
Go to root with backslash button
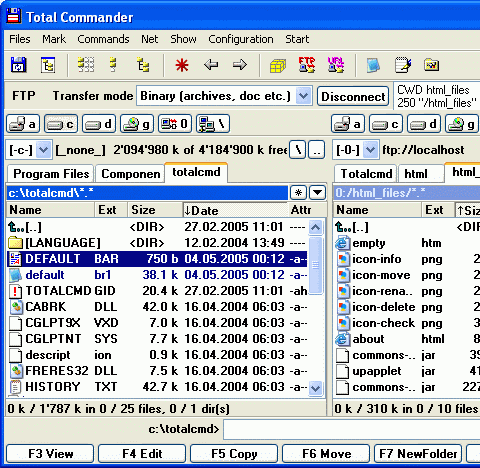click(298, 150)
